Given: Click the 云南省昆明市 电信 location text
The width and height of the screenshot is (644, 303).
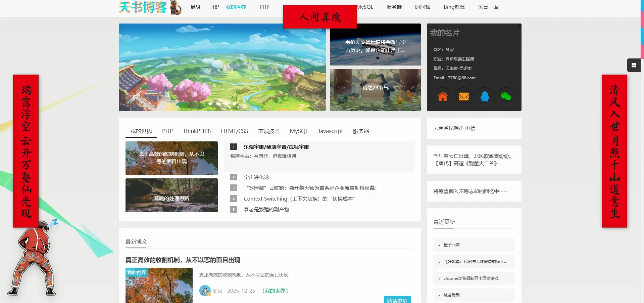Looking at the screenshot, I should click(x=454, y=128).
